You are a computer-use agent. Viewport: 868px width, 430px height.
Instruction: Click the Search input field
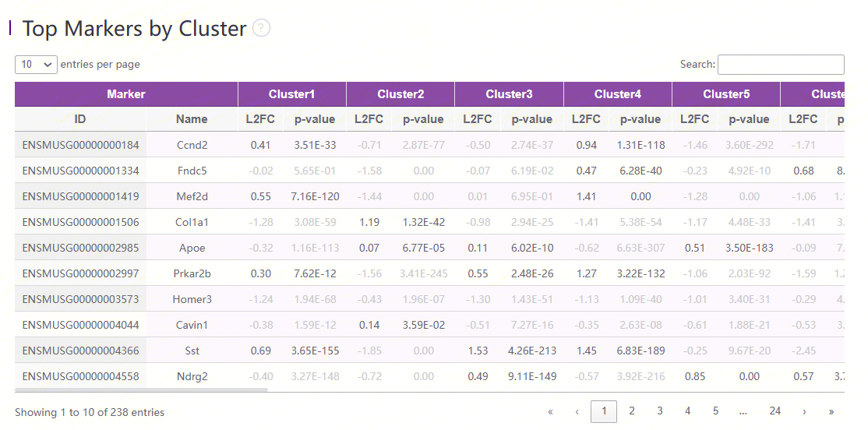[x=780, y=65]
